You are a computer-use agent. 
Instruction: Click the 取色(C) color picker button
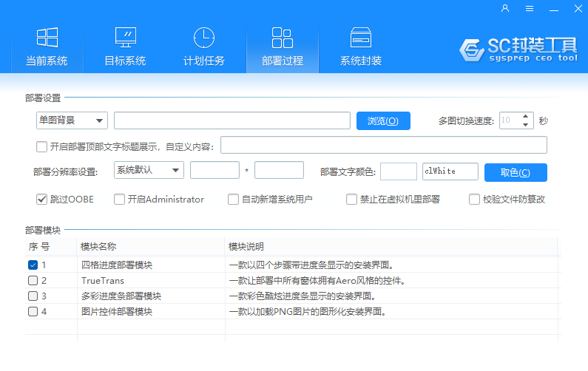[515, 173]
